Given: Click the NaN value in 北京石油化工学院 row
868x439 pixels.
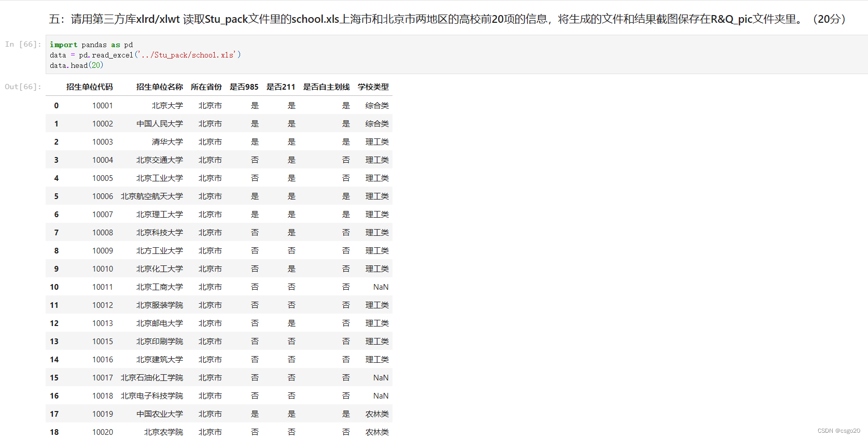Looking at the screenshot, I should coord(381,378).
